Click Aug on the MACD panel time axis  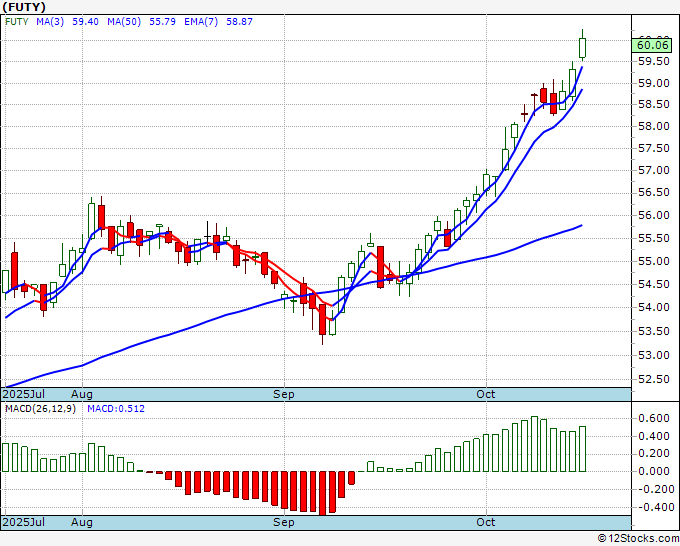click(x=82, y=522)
